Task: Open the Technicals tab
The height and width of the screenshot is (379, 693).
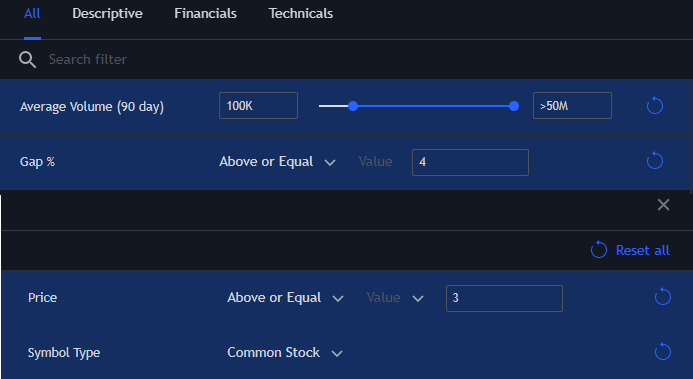Action: [301, 14]
